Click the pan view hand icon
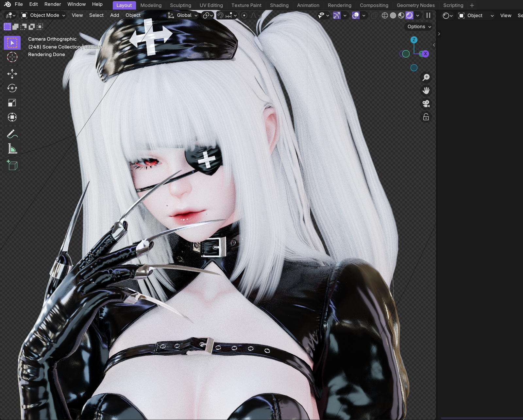The width and height of the screenshot is (523, 420). pyautogui.click(x=426, y=91)
